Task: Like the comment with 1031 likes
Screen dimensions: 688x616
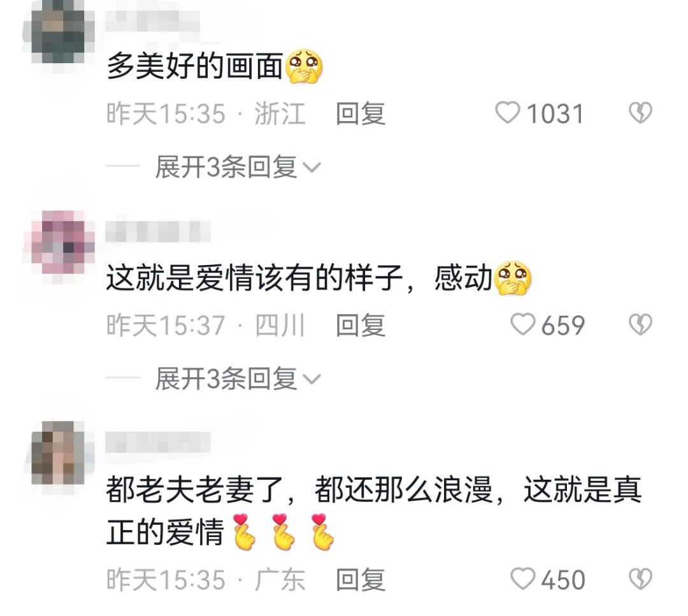Action: tap(508, 113)
